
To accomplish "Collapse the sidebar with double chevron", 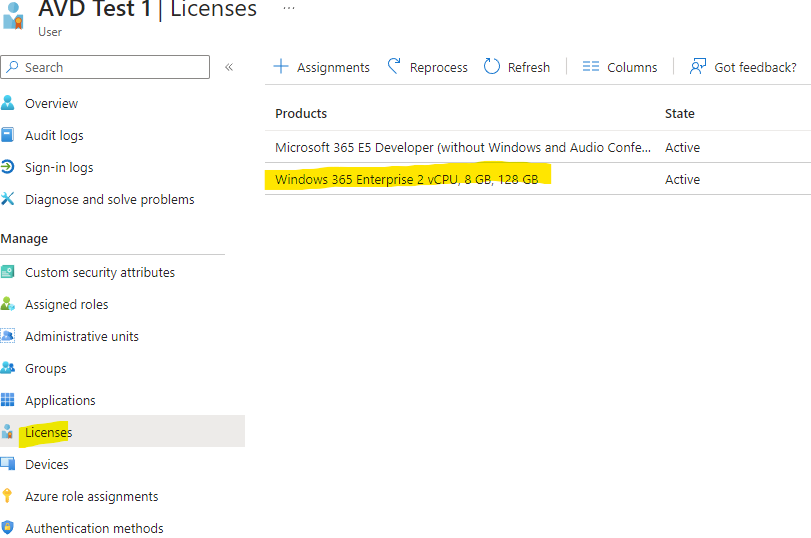I will point(229,67).
